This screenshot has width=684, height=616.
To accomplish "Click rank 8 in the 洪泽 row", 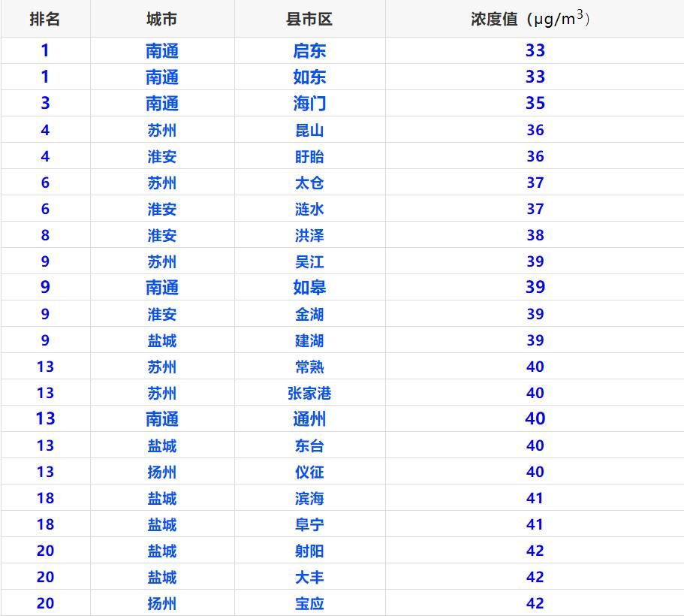I will pyautogui.click(x=45, y=235).
